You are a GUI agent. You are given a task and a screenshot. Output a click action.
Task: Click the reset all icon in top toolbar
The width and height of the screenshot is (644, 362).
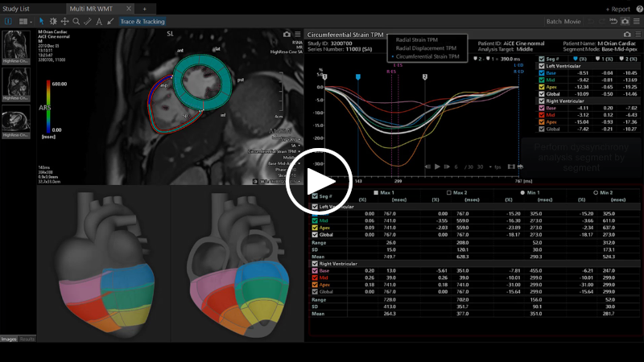point(613,22)
